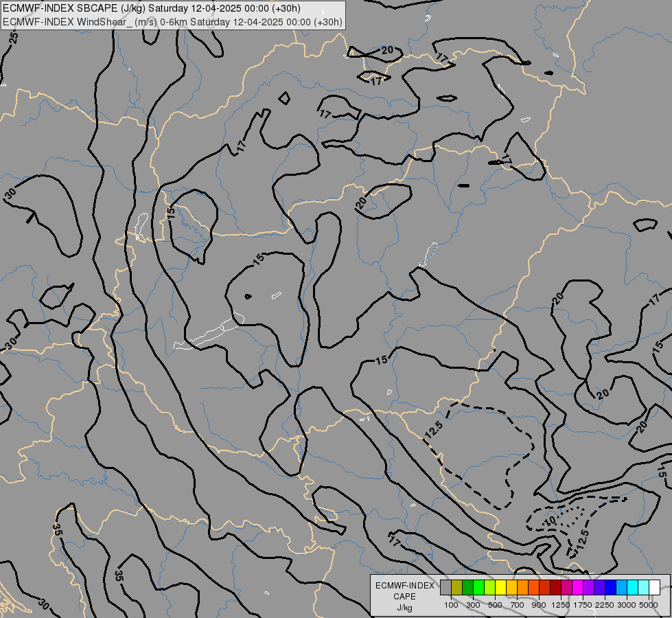Image resolution: width=672 pixels, height=618 pixels.
Task: Pick the white swatch at legend end
Action: [654, 587]
